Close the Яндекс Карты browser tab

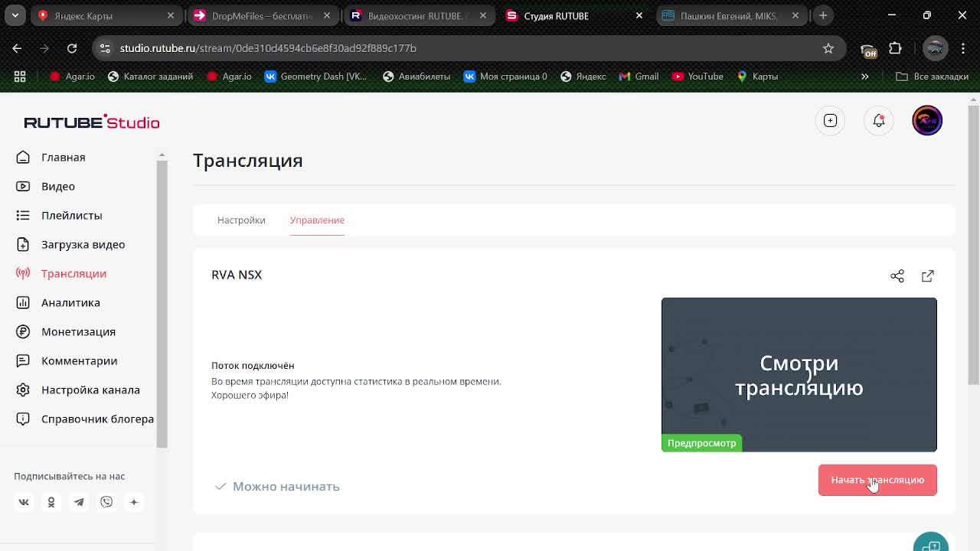(170, 15)
